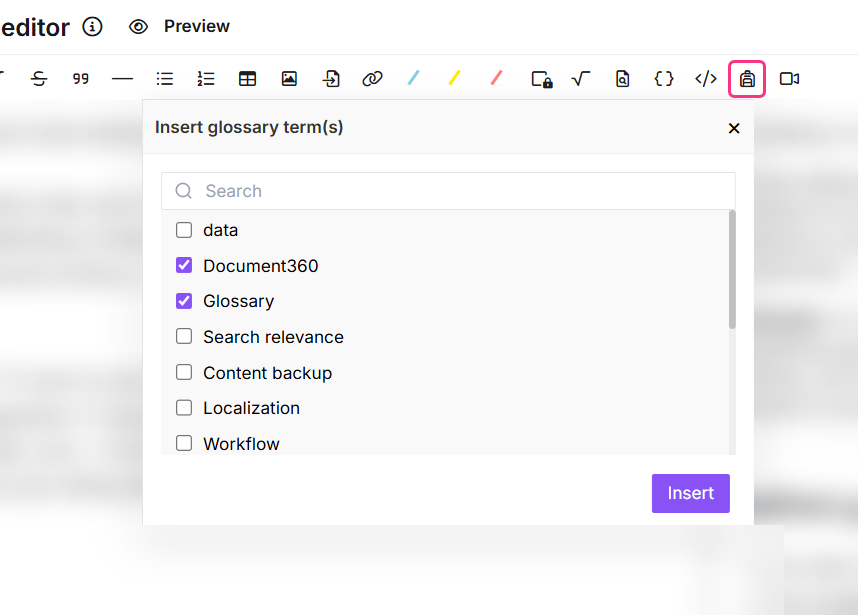Insert a variable with curly braces
This screenshot has width=858, height=615.
pyautogui.click(x=664, y=79)
